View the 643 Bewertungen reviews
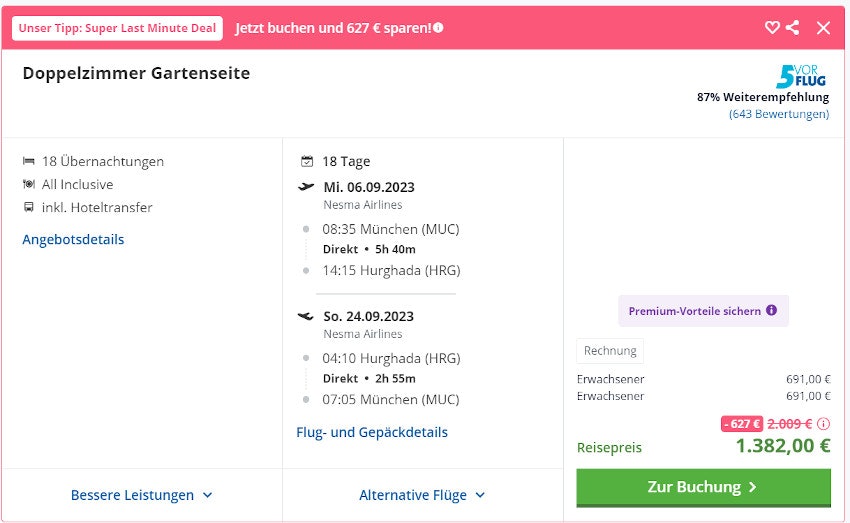The height and width of the screenshot is (523, 850). coord(779,114)
